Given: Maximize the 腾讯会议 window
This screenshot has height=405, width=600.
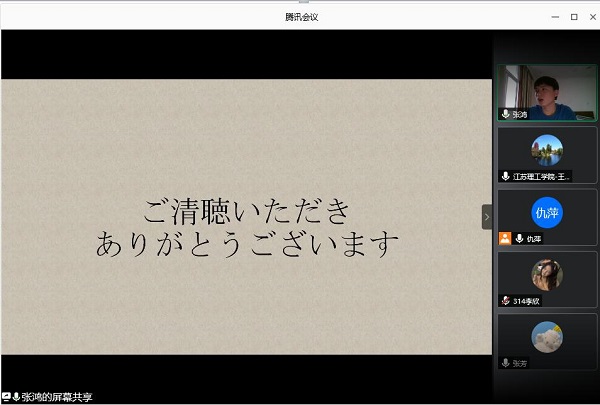Looking at the screenshot, I should click(x=574, y=17).
